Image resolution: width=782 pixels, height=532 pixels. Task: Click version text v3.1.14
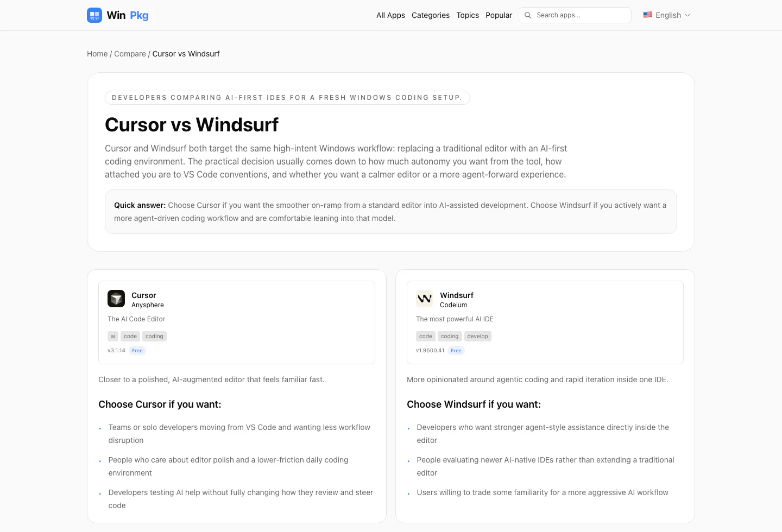(116, 351)
